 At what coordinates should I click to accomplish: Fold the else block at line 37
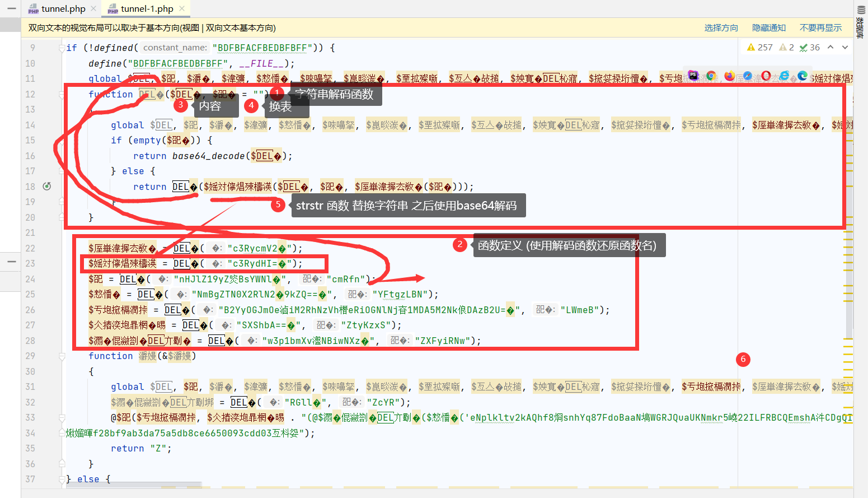coord(62,479)
